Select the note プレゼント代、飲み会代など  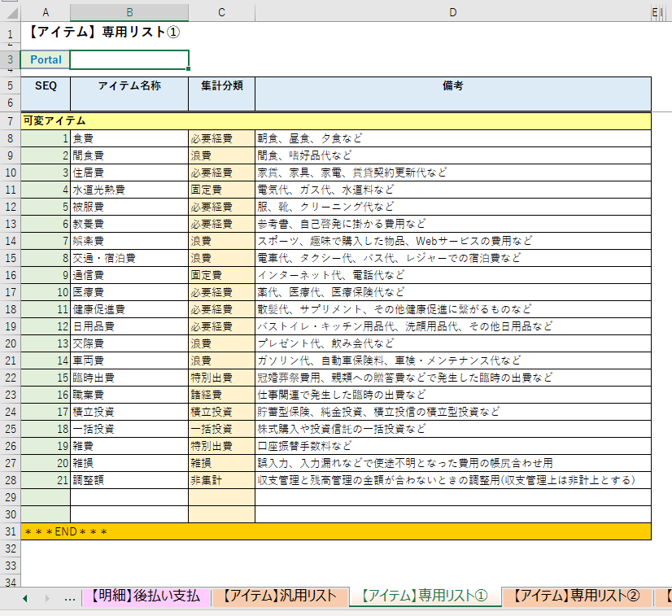453,343
